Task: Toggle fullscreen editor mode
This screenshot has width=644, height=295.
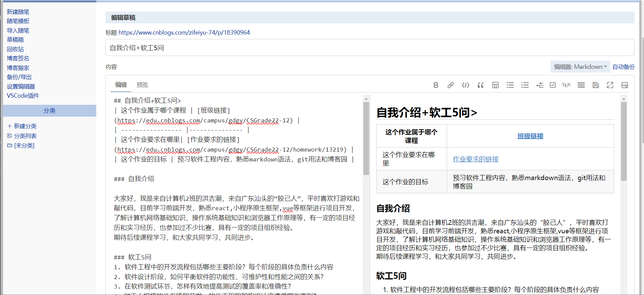Action: pos(610,85)
